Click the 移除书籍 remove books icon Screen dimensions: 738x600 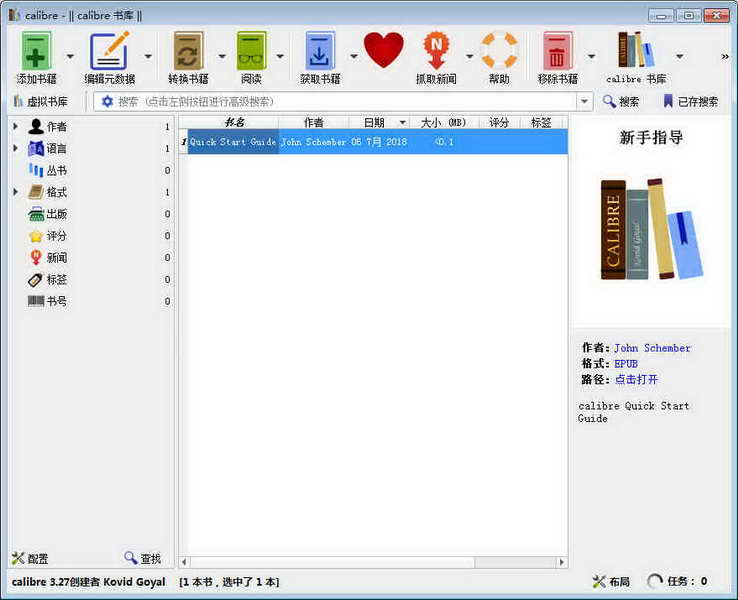(558, 51)
